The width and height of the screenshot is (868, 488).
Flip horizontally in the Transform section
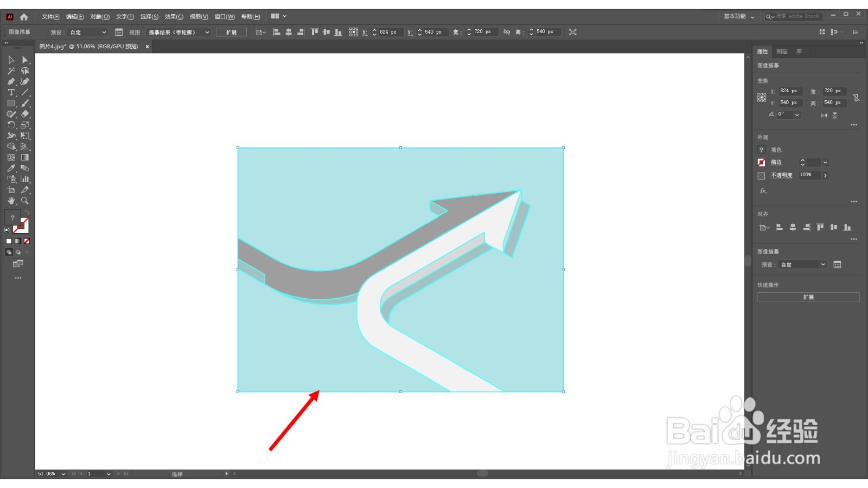824,115
